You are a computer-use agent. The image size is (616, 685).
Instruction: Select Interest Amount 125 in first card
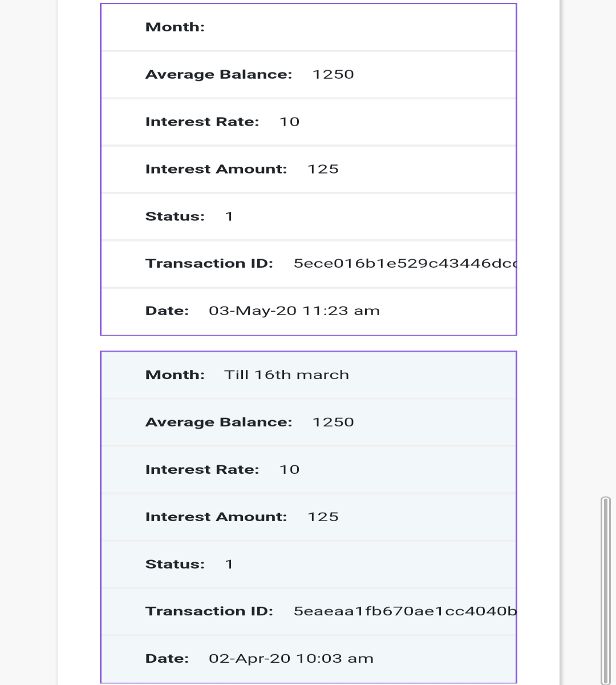[309, 170]
